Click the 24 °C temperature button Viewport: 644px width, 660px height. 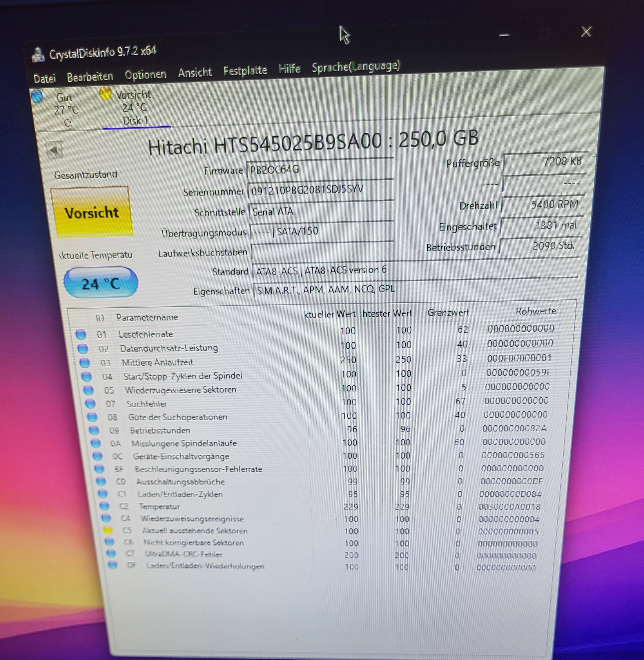pyautogui.click(x=101, y=283)
